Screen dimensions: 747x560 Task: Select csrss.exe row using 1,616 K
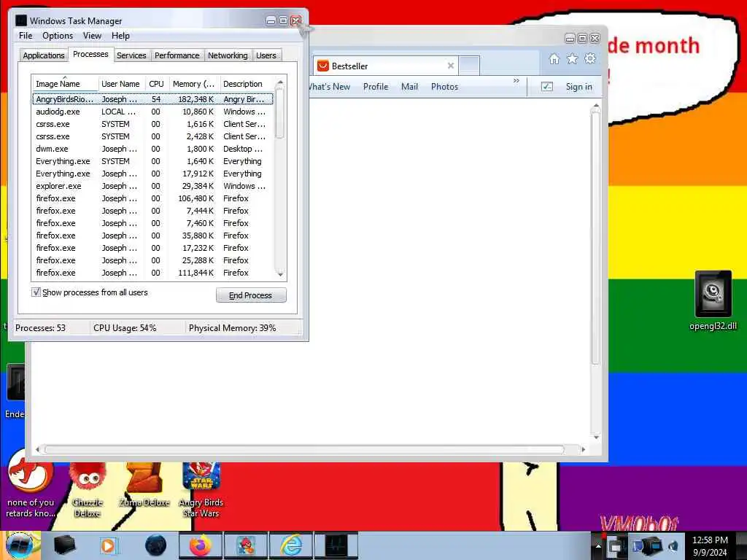[x=153, y=124]
